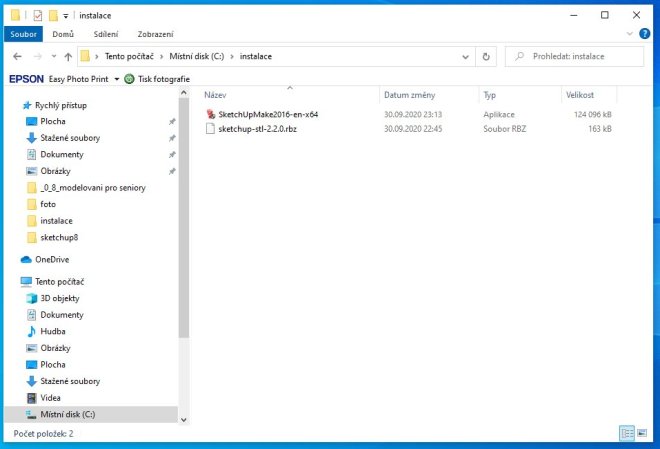This screenshot has height=449, width=660.
Task: Click the SketchUpMake2016 application icon
Action: pyautogui.click(x=210, y=114)
